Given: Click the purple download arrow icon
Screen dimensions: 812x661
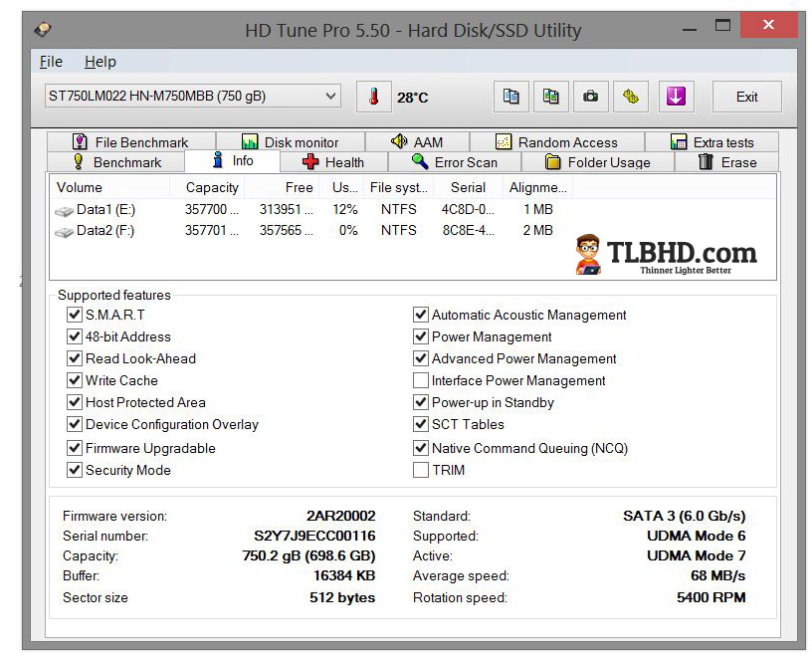Looking at the screenshot, I should pyautogui.click(x=676, y=97).
